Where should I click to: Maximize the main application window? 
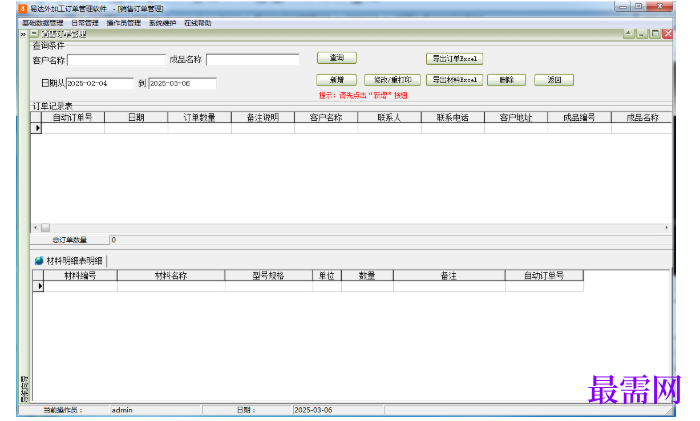tap(638, 7)
